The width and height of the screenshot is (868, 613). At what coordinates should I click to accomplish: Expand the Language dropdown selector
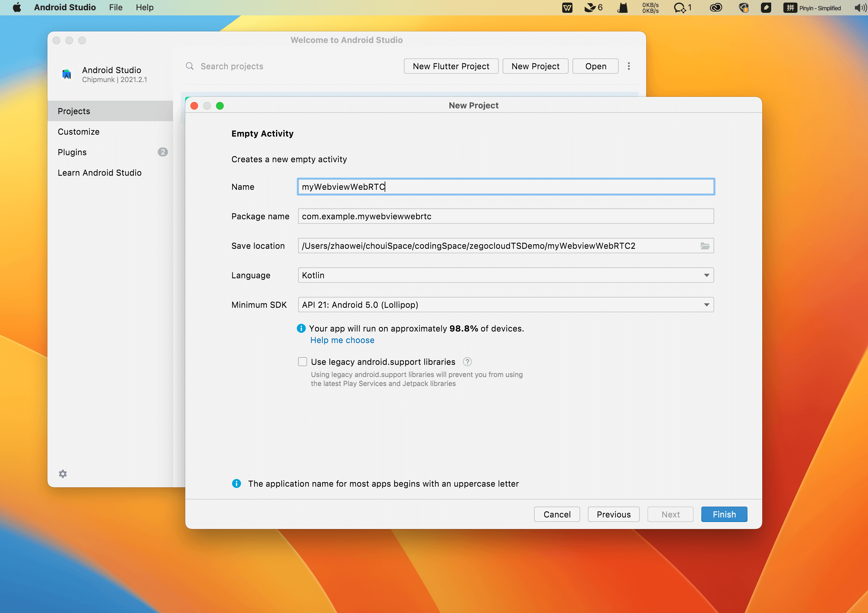[706, 275]
